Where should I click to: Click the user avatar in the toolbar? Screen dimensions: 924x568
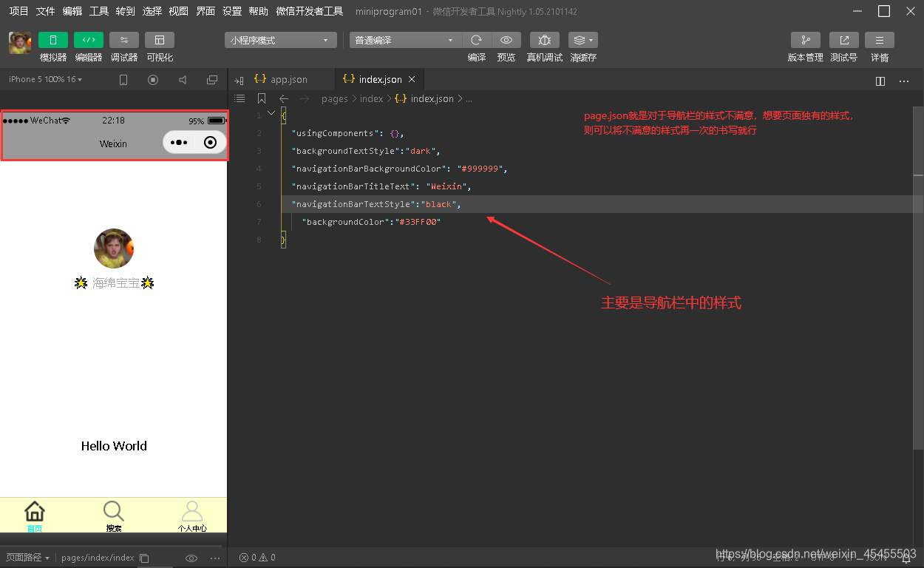coord(20,43)
